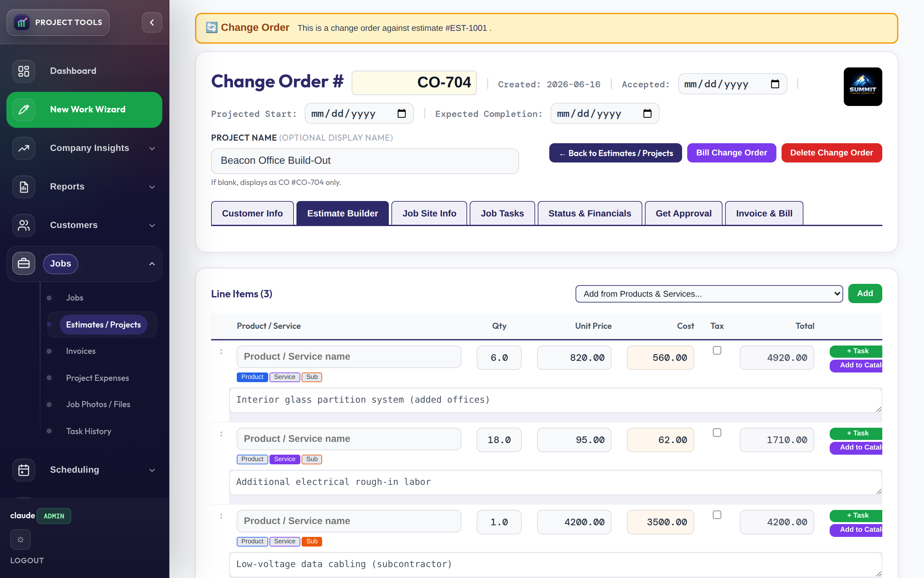Click the Summit company logo

tap(862, 87)
